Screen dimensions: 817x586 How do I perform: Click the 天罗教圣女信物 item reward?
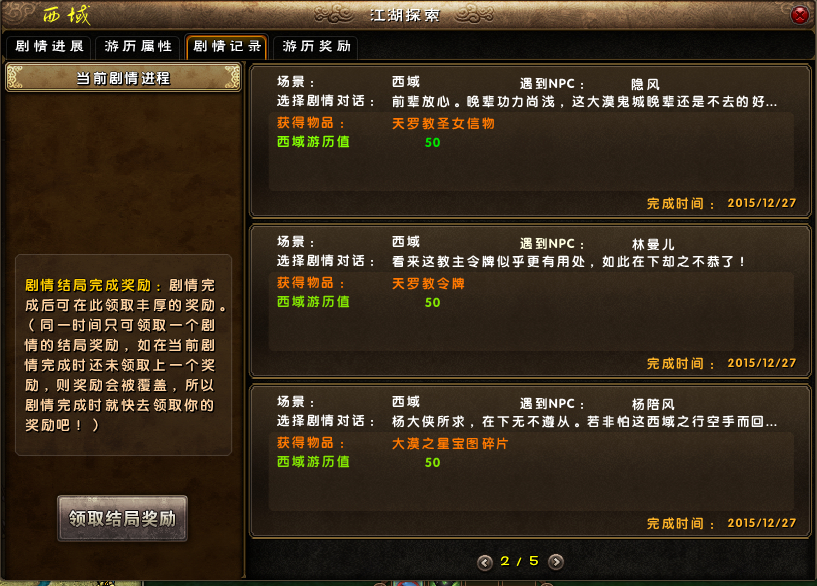click(x=443, y=123)
